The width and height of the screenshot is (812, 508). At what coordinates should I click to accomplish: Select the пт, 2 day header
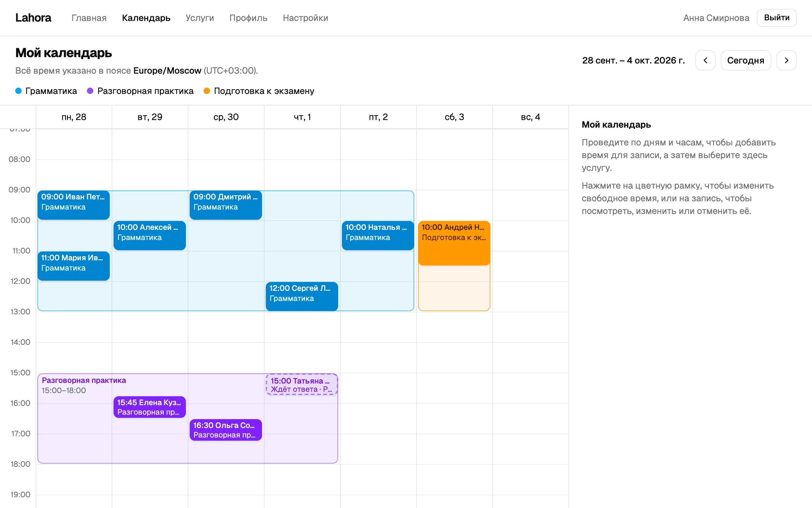coord(378,117)
